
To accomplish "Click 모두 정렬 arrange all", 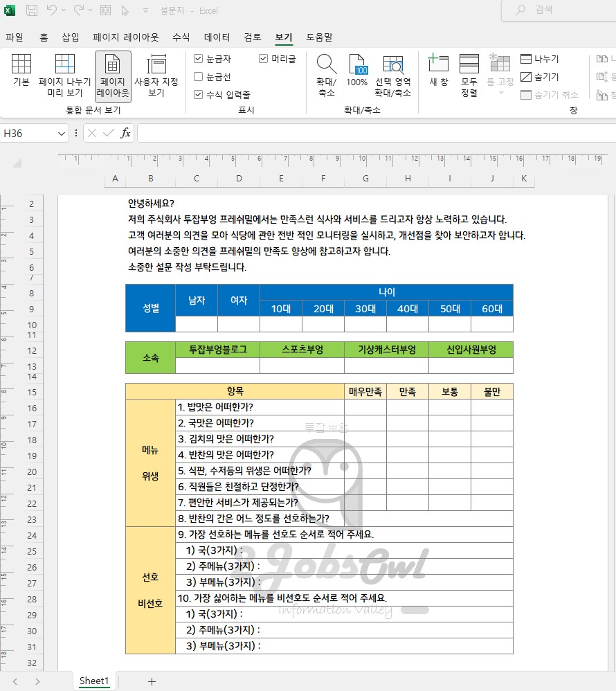I will pos(469,75).
